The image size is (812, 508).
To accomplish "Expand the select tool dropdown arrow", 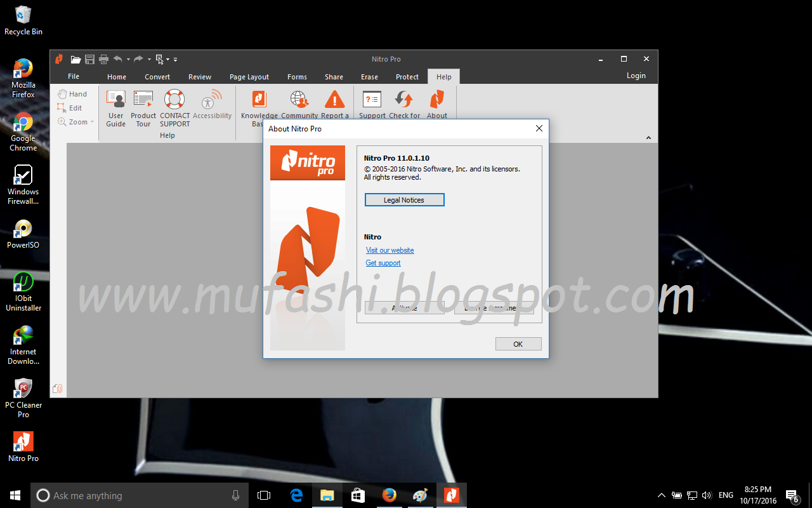I will pos(168,60).
